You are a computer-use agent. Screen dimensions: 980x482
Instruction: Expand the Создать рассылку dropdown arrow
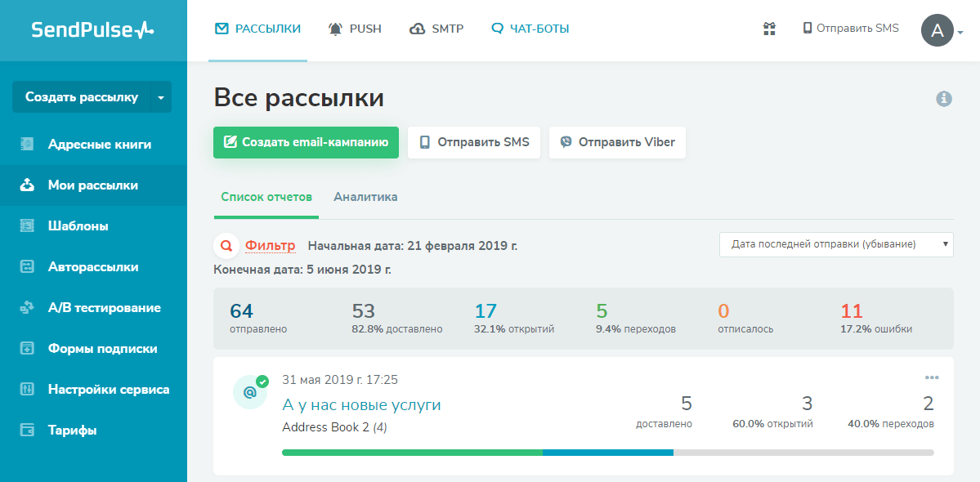click(x=161, y=97)
